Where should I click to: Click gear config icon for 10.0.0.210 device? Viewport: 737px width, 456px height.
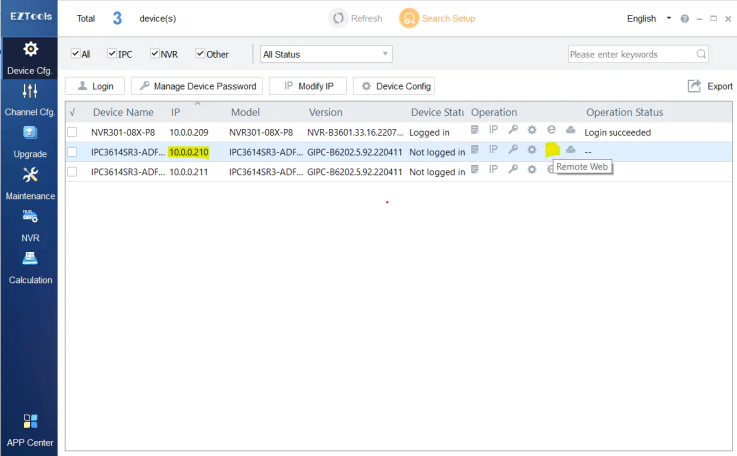tap(532, 151)
